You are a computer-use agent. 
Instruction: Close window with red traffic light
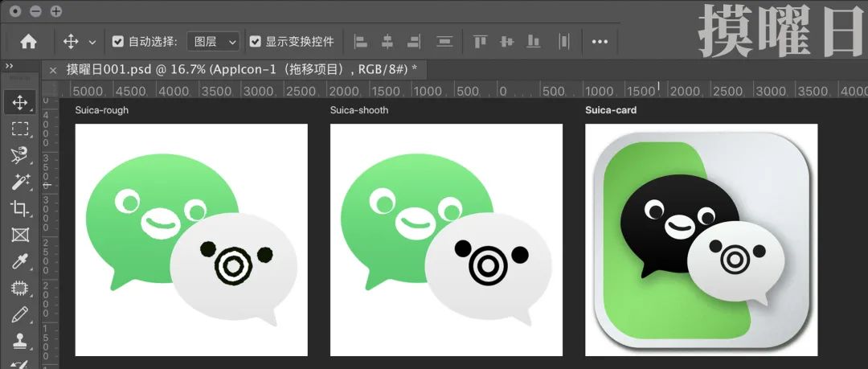(x=15, y=11)
